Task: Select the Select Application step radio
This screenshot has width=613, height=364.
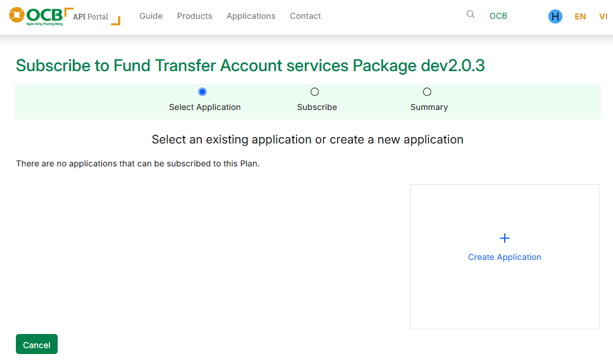Action: [202, 92]
